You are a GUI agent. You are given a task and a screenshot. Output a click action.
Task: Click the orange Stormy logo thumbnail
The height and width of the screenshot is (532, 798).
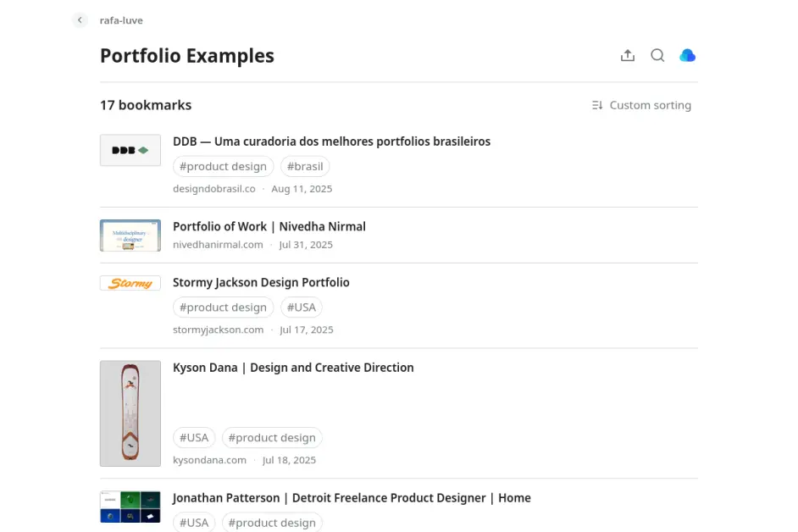[130, 284]
